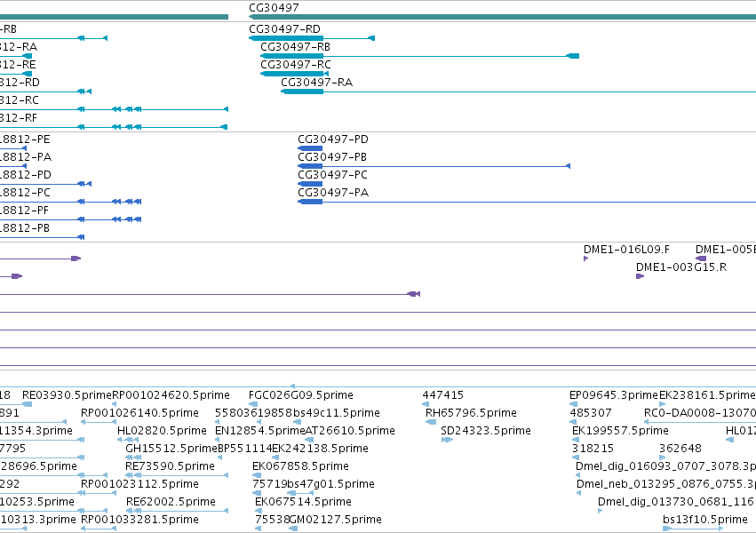Click the RH65796.5prime EST arrow glyph
Screen dimensions: 756x533
431,422
